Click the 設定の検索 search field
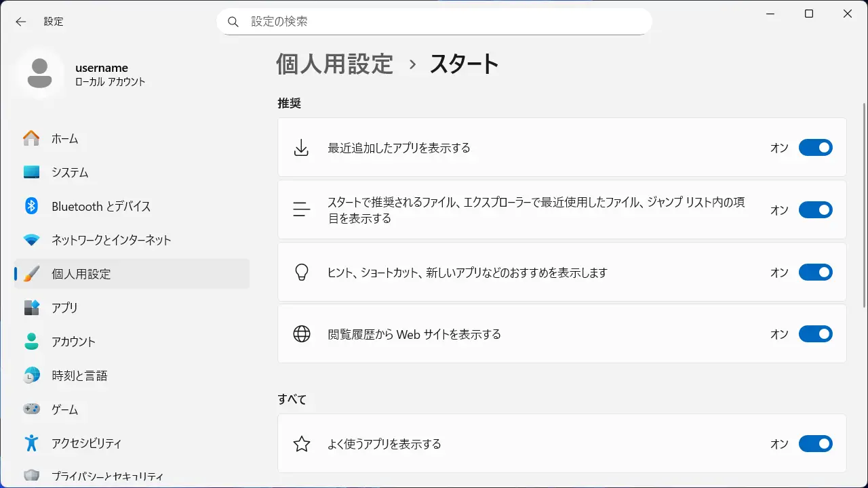This screenshot has height=488, width=868. click(x=434, y=22)
